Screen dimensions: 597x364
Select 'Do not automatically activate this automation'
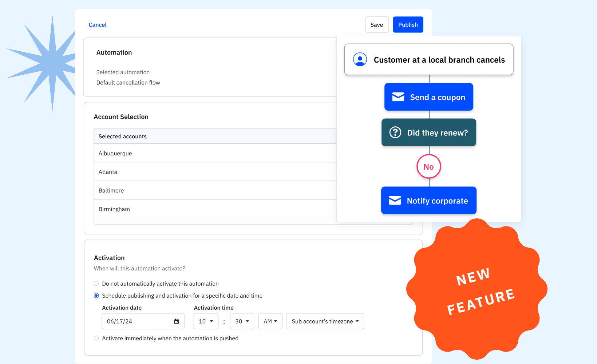pyautogui.click(x=96, y=284)
